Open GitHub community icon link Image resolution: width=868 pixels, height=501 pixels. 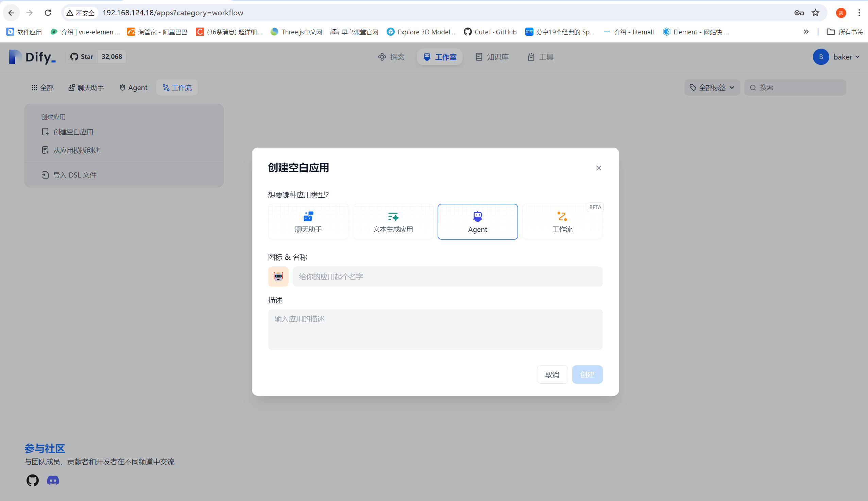coord(33,480)
